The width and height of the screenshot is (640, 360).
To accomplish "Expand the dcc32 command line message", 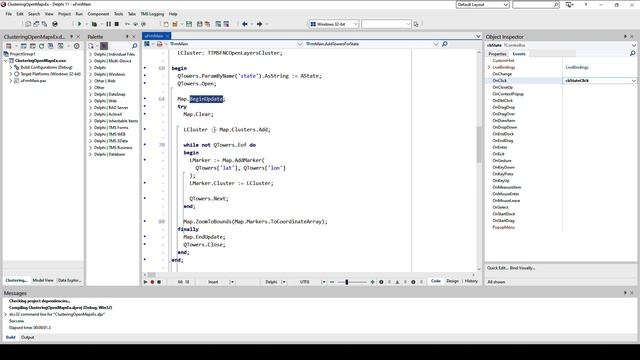I will [6, 314].
